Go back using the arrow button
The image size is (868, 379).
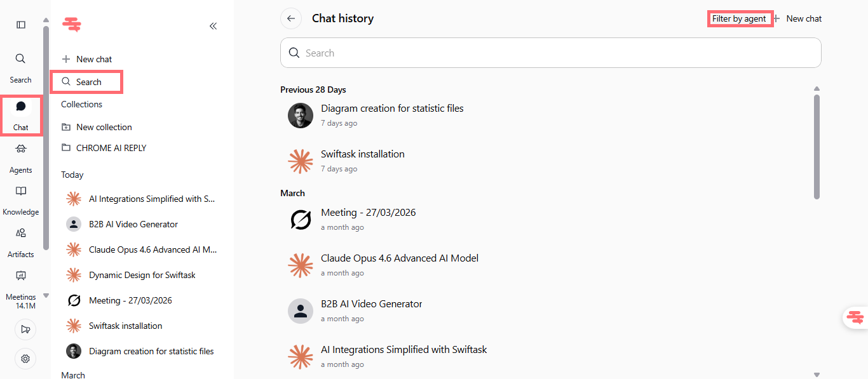(x=291, y=18)
